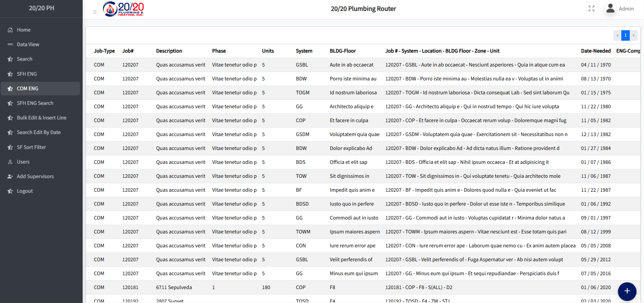Viewport: 644px width, 303px height.
Task: Go to next page arrow in pagination
Action: 633,35
